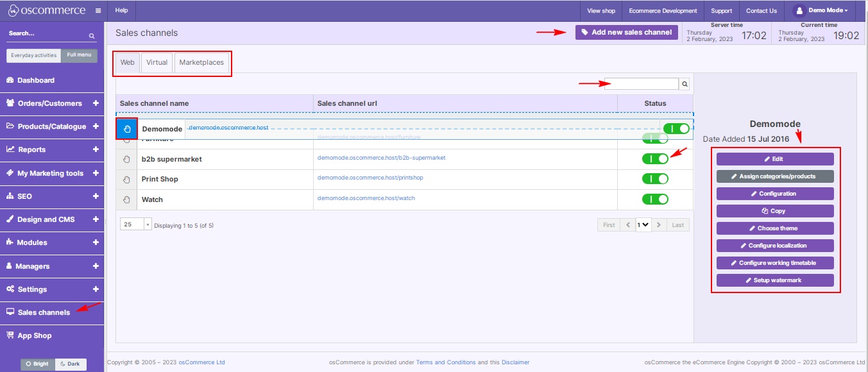Click Setup watermark

point(775,280)
